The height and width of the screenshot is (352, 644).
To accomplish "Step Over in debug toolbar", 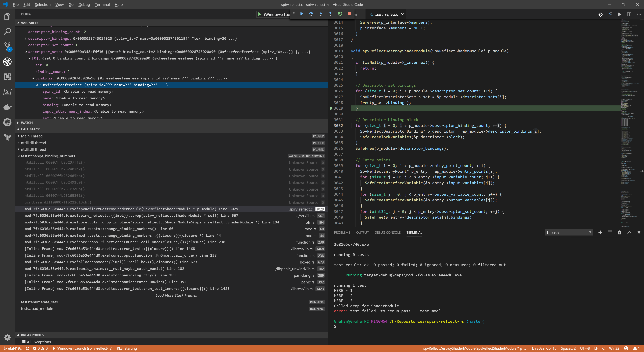I will [311, 14].
